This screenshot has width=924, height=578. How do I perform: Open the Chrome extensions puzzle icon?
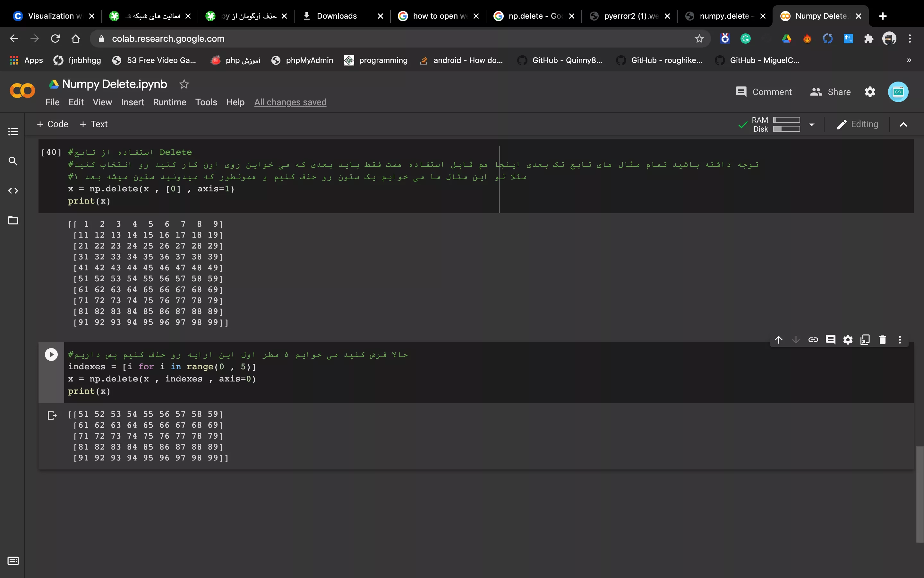tap(868, 39)
